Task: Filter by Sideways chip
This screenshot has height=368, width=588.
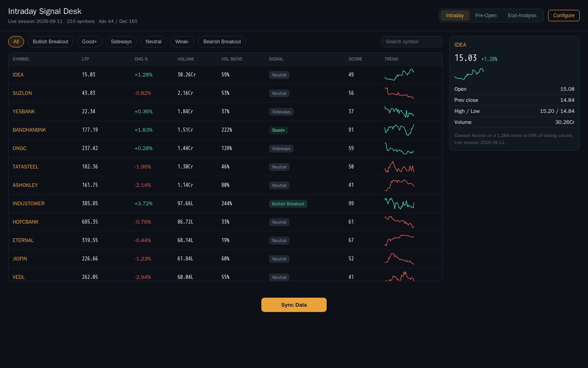Action: pos(121,42)
